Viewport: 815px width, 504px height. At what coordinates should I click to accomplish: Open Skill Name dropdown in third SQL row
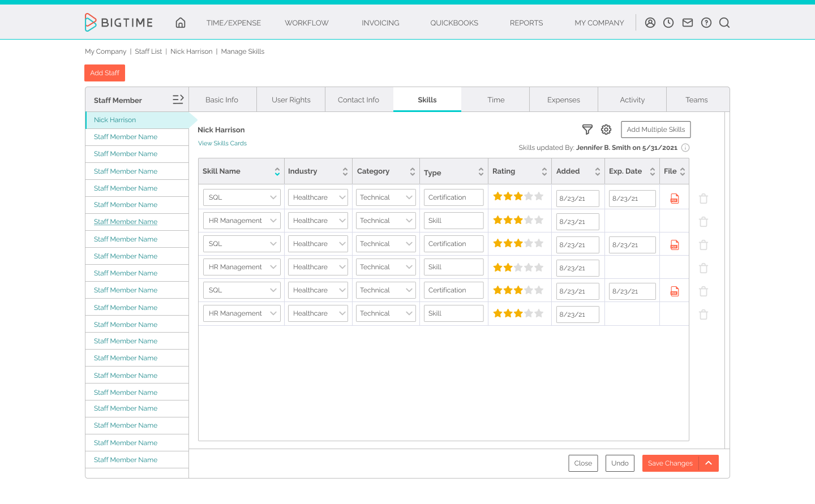pos(242,290)
